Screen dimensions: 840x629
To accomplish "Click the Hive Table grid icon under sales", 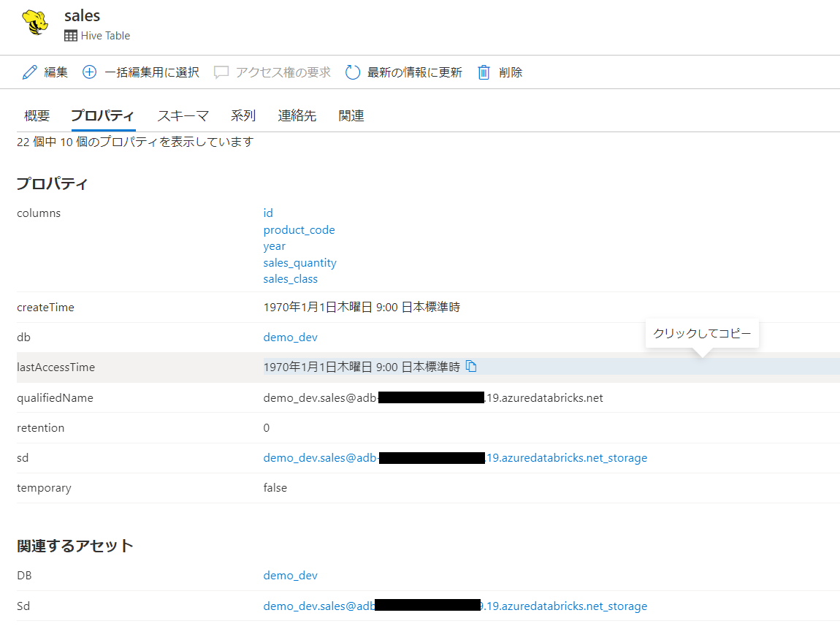I will [69, 35].
